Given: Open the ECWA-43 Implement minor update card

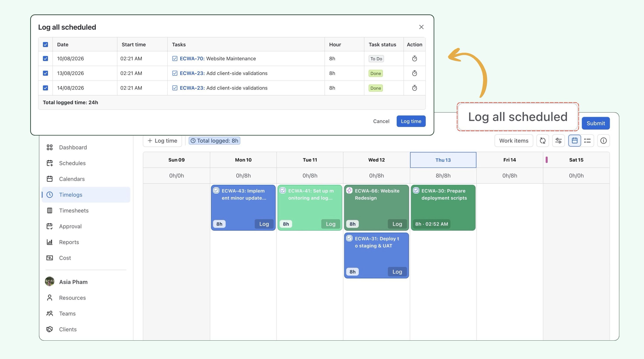Looking at the screenshot, I should (x=243, y=207).
